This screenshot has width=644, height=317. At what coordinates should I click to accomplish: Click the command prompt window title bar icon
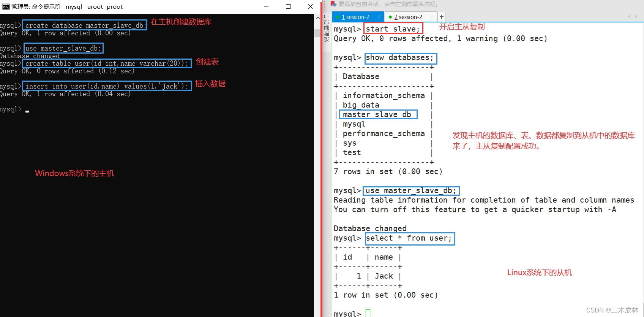[x=6, y=6]
